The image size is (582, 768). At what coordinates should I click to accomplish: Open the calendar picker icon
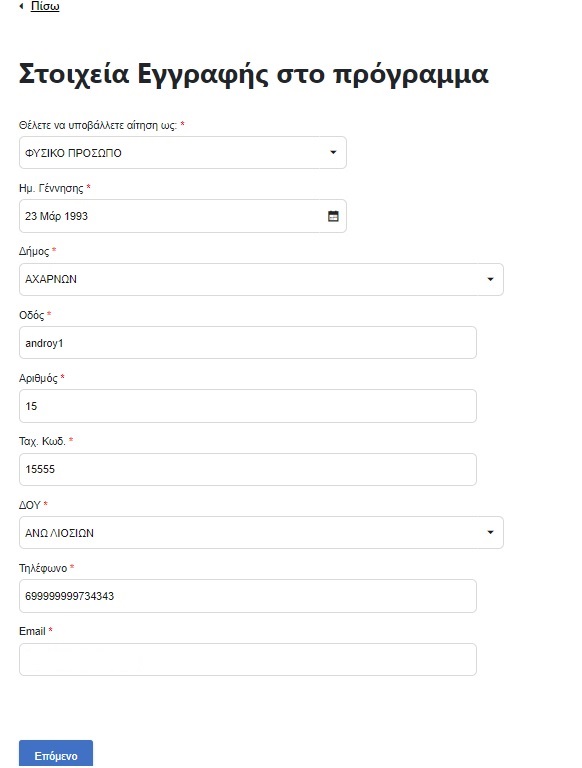333,216
